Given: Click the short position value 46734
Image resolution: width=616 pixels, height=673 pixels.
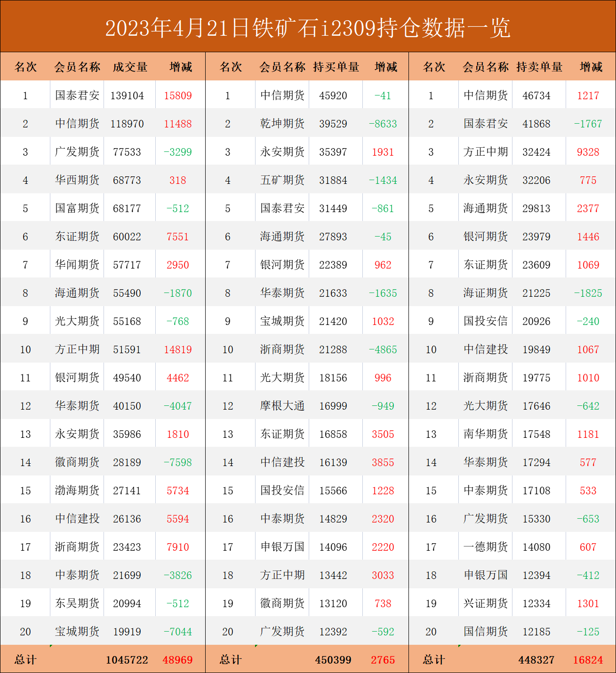Looking at the screenshot, I should 536,95.
